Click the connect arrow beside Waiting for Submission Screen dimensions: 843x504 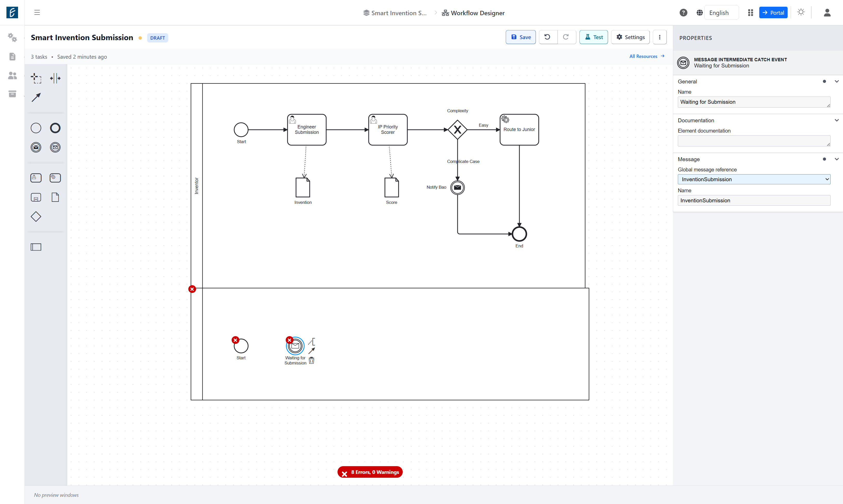311,351
